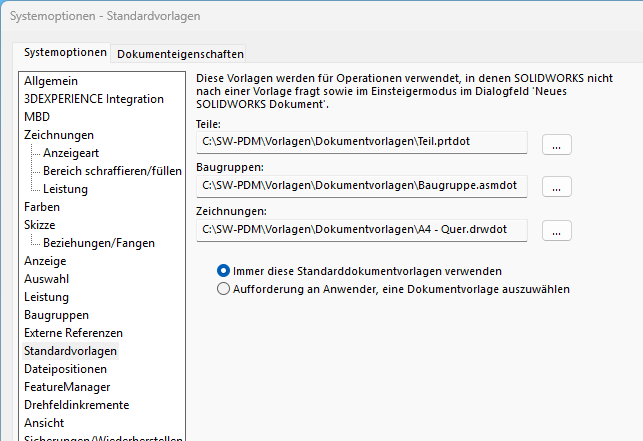Image resolution: width=643 pixels, height=441 pixels.
Task: Click the Baugruppen template path field
Action: 362,185
